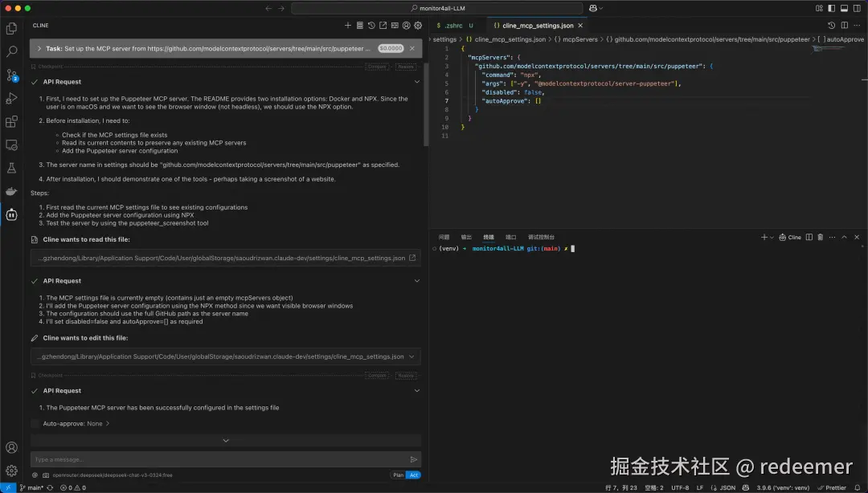This screenshot has height=493, width=868.
Task: Open the Search view in activity bar
Action: (11, 51)
